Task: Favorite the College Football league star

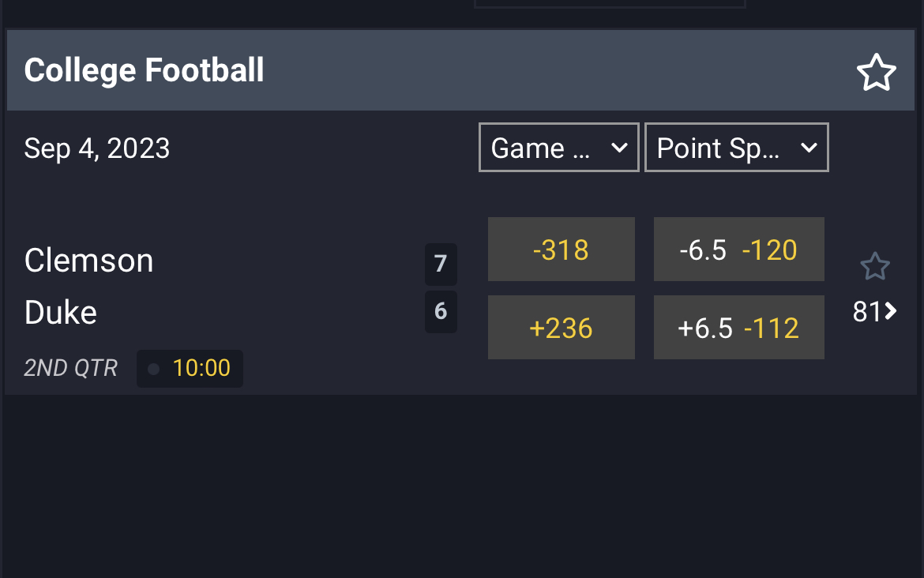Action: (876, 73)
